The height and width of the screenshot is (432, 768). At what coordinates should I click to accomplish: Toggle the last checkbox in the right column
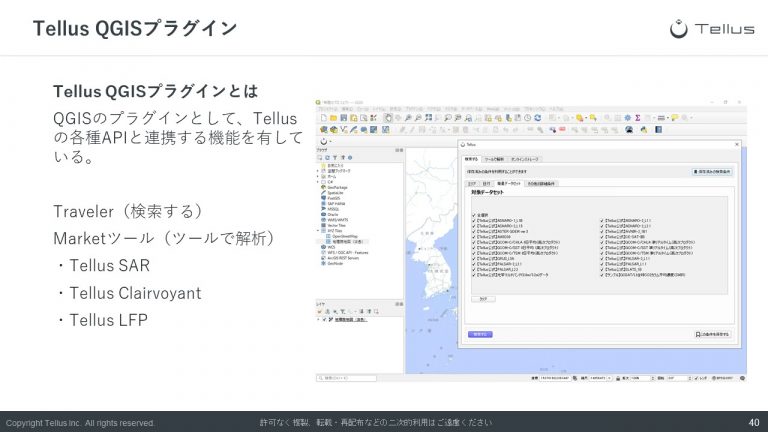click(x=601, y=275)
